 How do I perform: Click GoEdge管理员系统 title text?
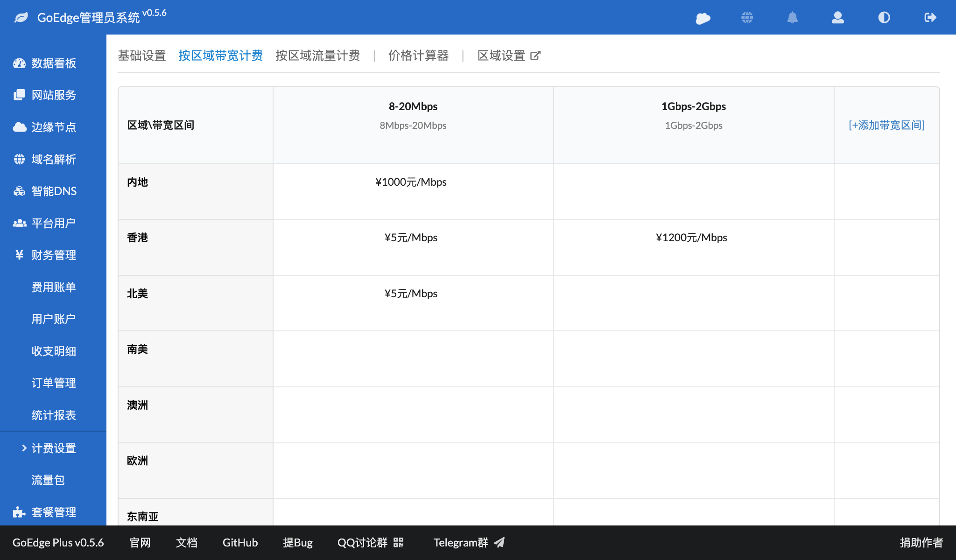(x=88, y=18)
